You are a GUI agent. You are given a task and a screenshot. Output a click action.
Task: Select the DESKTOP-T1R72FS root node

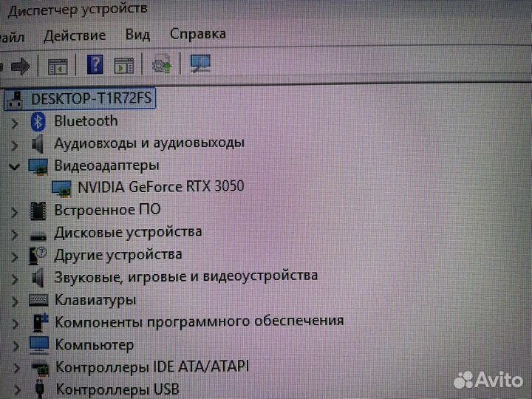(92, 99)
